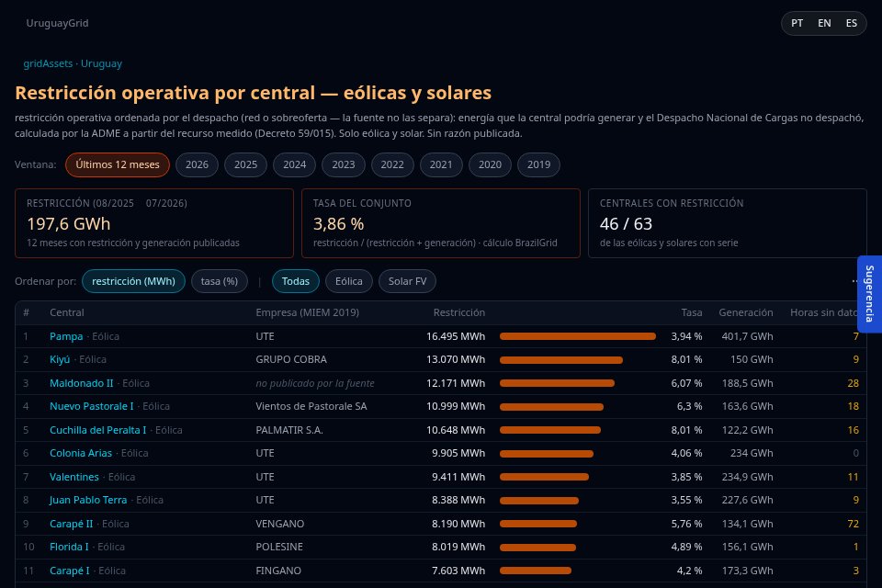The image size is (882, 588).
Task: Switch language to PT
Action: [797, 23]
